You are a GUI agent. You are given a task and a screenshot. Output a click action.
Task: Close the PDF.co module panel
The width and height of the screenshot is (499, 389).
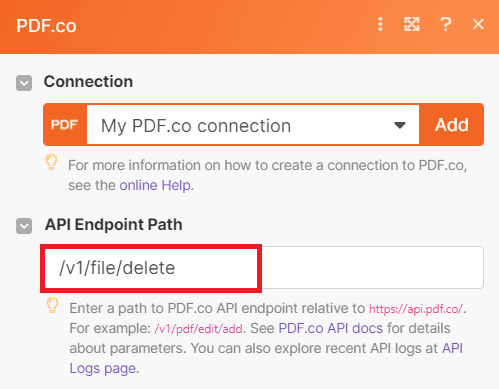tap(478, 24)
